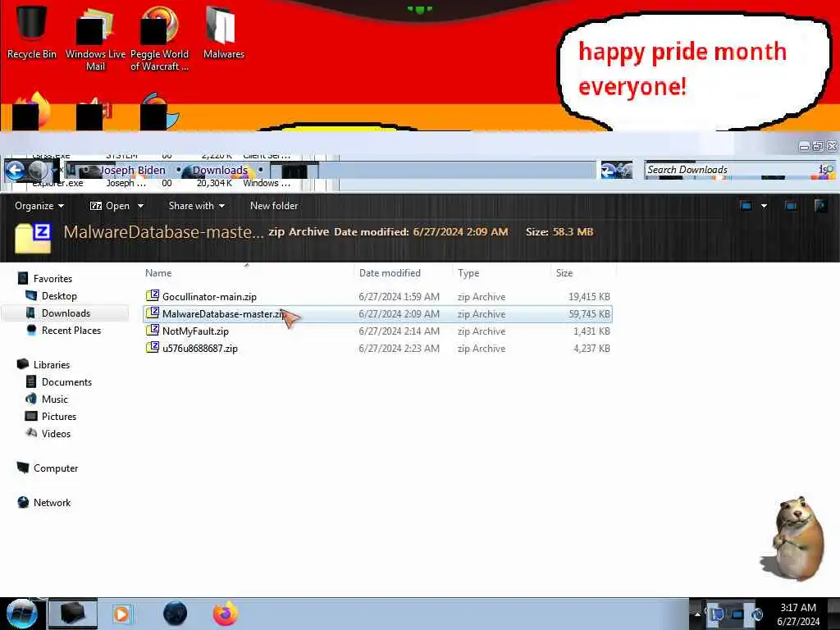Sort by the Size column header

564,272
